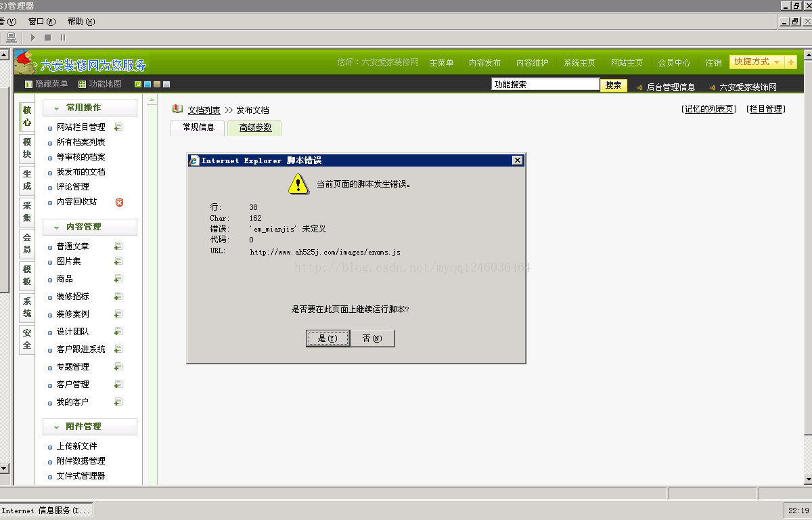Open the 快捷方式 shortcuts dropdown
Viewport: 812px width, 520px height.
(x=757, y=62)
